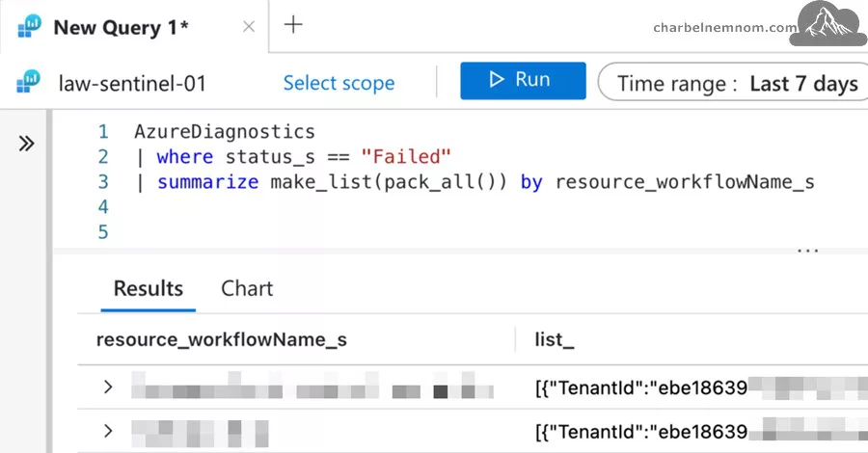Click line number 1 in editor gutter
Screen dimensions: 868x453
103,132
